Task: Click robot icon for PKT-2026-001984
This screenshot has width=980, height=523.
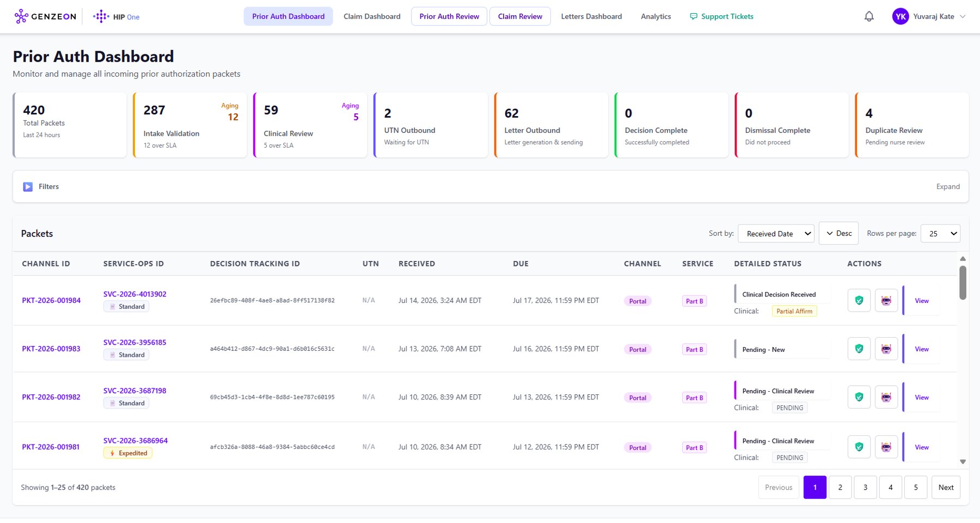Action: click(x=886, y=300)
